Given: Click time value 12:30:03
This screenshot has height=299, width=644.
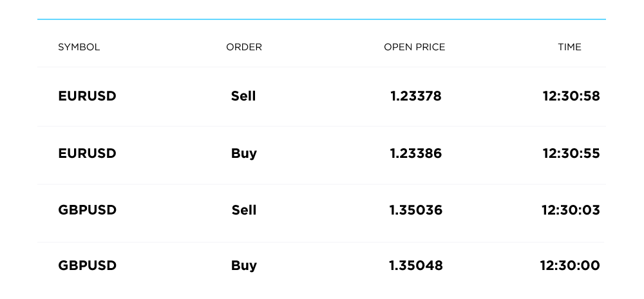Looking at the screenshot, I should pyautogui.click(x=571, y=210).
